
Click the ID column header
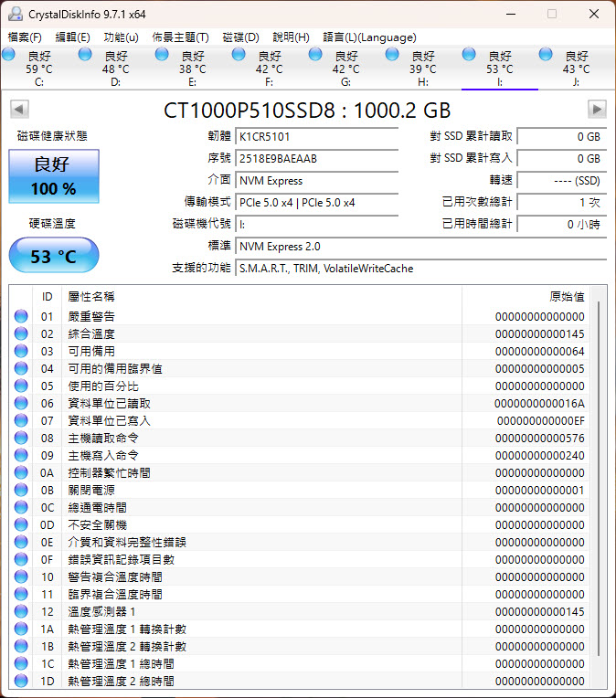47,297
